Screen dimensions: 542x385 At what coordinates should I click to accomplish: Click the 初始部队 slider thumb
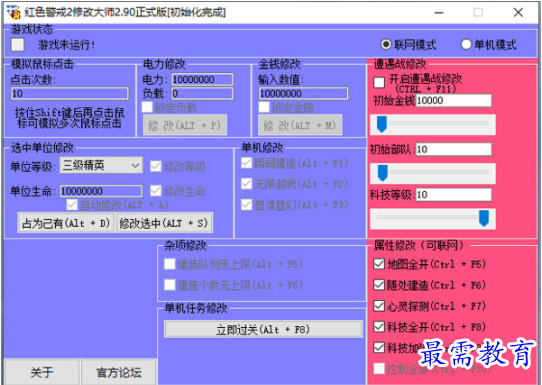pyautogui.click(x=382, y=173)
